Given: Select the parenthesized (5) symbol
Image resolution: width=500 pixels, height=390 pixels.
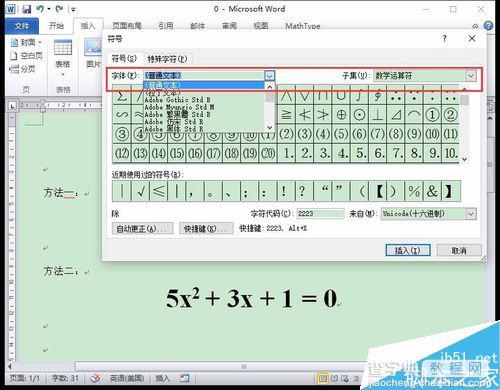Looking at the screenshot, I should tap(341, 134).
